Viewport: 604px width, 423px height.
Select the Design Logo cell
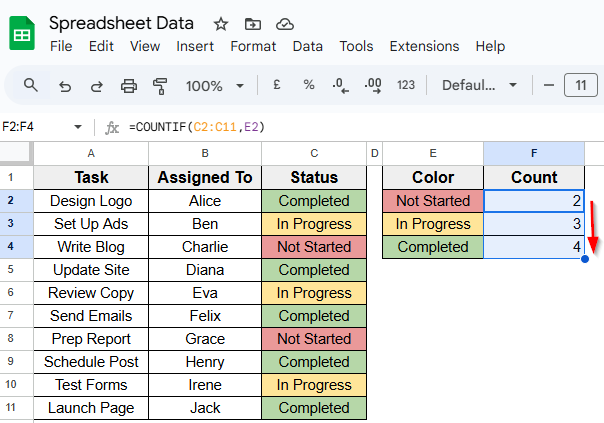(x=91, y=201)
